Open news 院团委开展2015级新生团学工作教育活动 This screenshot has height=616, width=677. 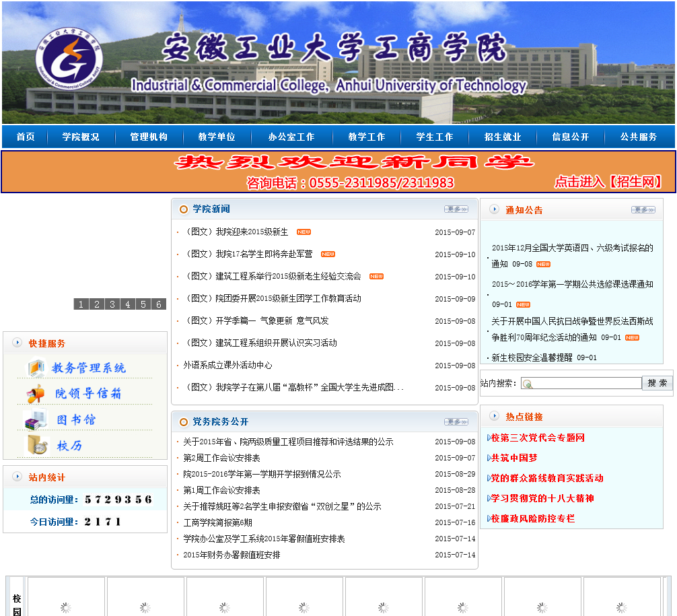(272, 298)
